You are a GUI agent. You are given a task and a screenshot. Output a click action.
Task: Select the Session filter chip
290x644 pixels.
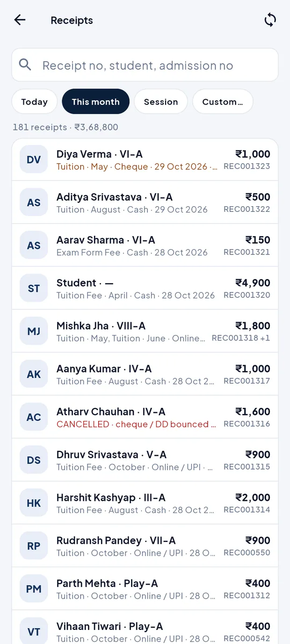click(161, 101)
